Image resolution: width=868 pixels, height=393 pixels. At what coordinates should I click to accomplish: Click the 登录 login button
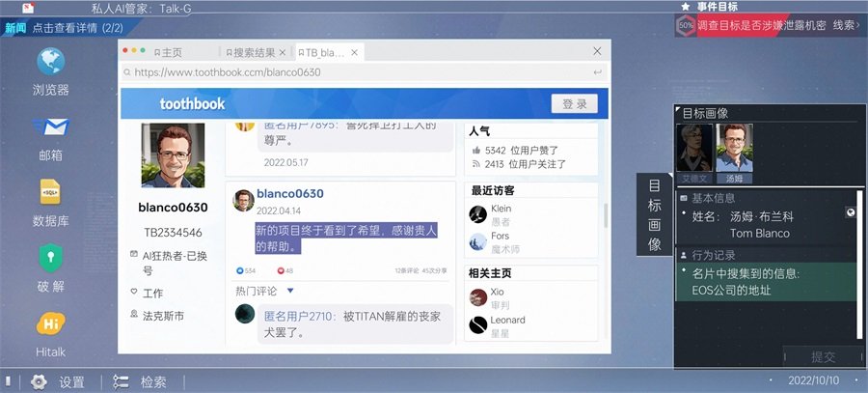(575, 103)
